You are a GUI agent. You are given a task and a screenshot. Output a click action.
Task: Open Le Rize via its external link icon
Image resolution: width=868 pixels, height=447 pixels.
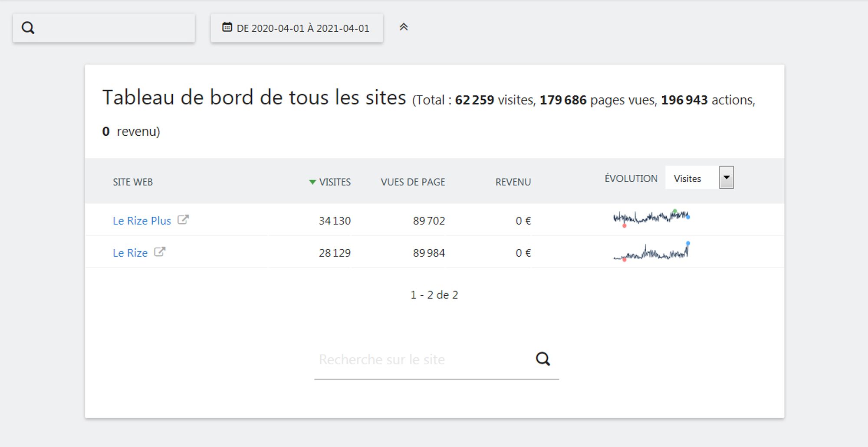click(160, 252)
